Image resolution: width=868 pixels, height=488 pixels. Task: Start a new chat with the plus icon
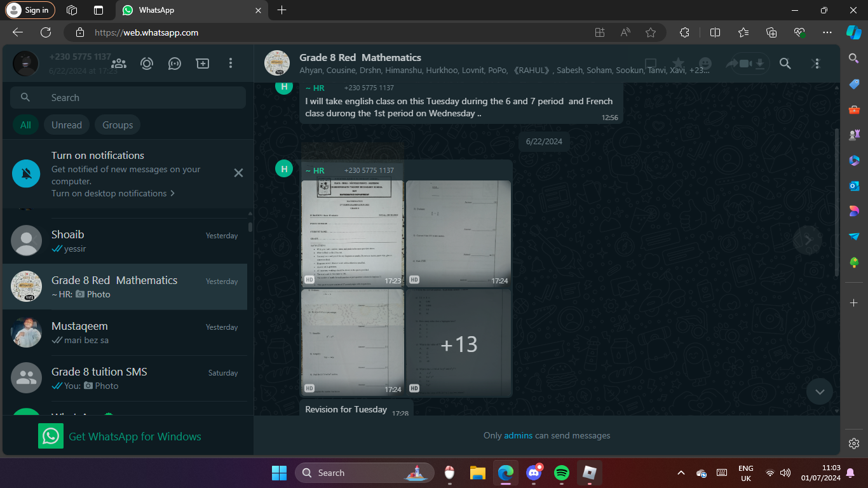point(203,64)
